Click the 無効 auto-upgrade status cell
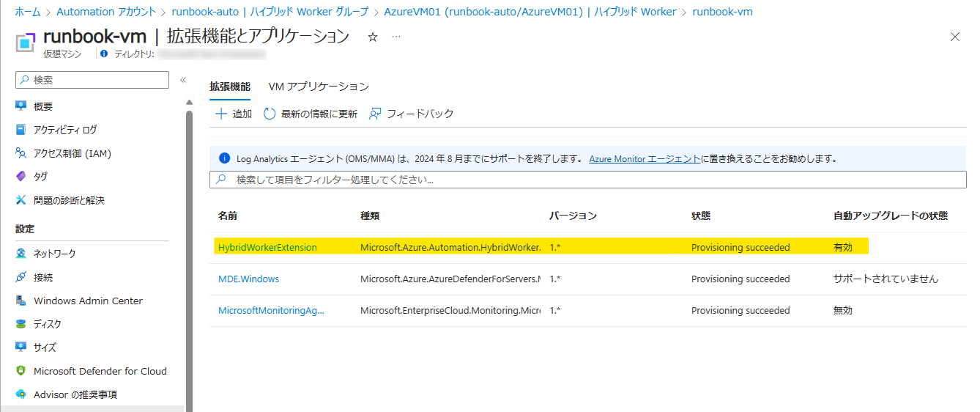This screenshot has height=412, width=980. [843, 311]
